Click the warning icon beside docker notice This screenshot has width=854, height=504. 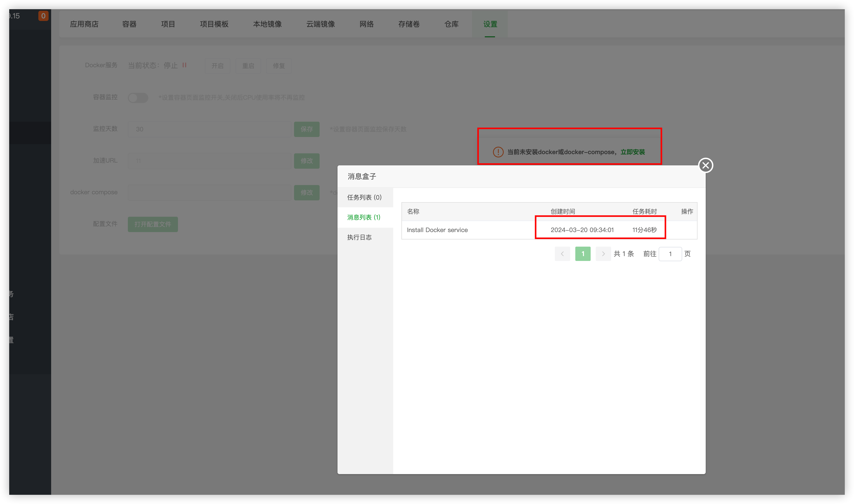(x=498, y=152)
